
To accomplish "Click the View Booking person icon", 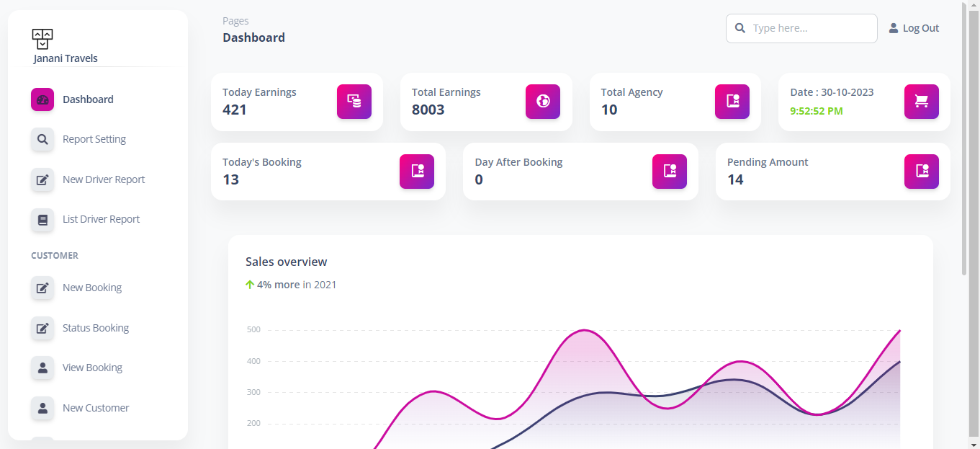I will 42,368.
